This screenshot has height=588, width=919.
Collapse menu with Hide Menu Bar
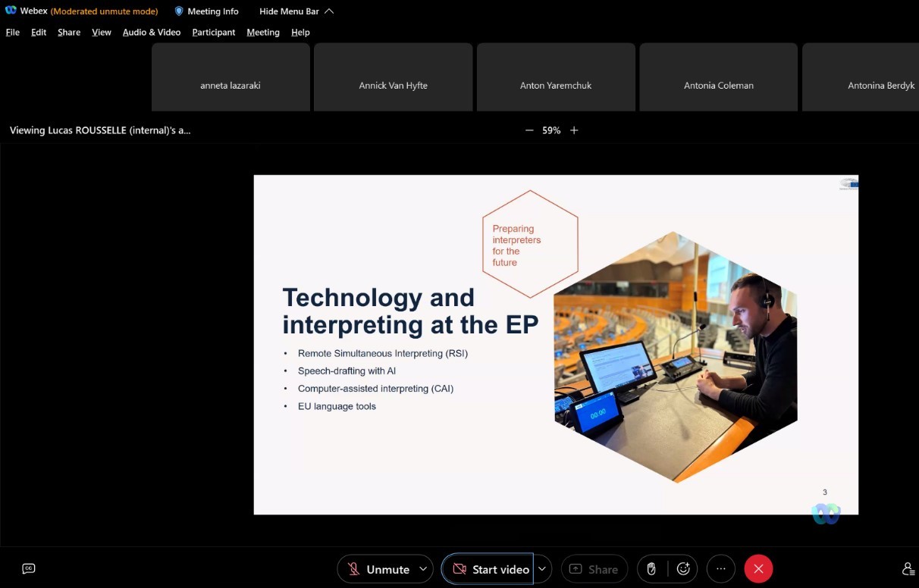296,11
